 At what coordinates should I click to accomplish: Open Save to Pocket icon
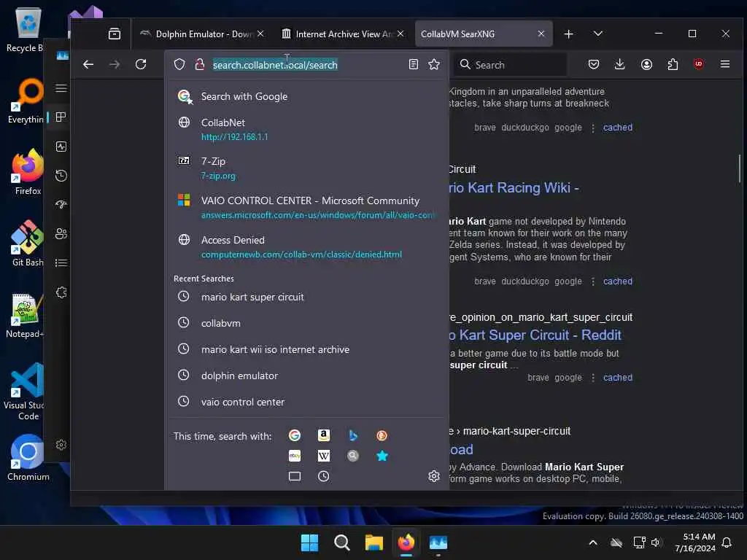[594, 64]
